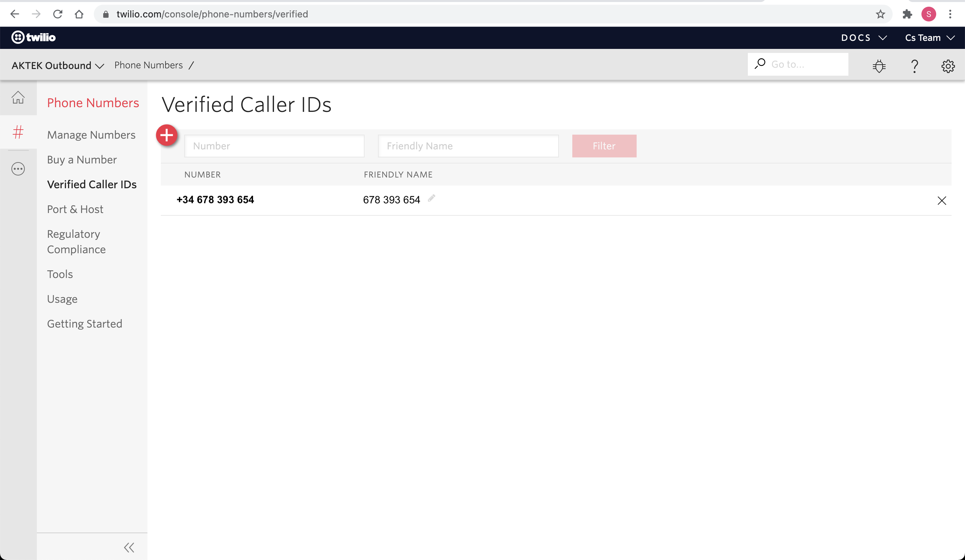Go to browser home page
Viewport: 965px width, 560px height.
click(79, 14)
